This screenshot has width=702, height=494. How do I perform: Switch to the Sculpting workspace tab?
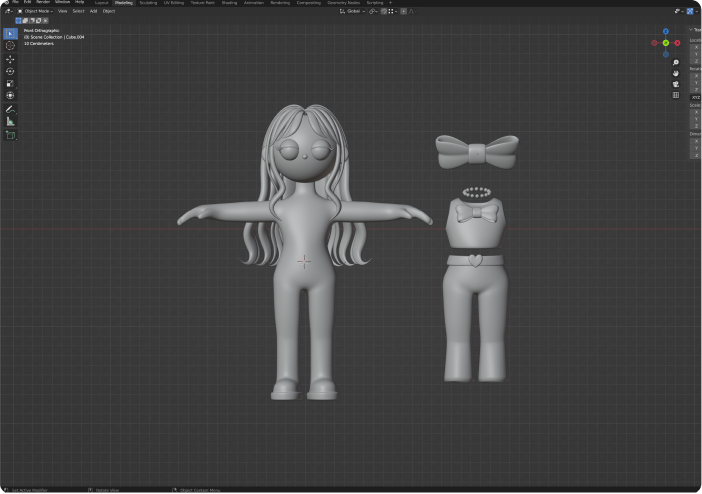coord(148,3)
